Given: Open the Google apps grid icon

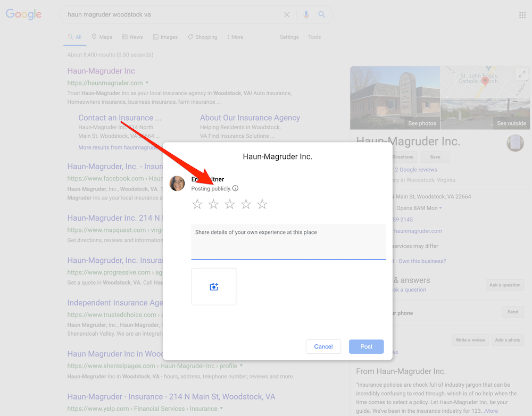Looking at the screenshot, I should coord(522,15).
